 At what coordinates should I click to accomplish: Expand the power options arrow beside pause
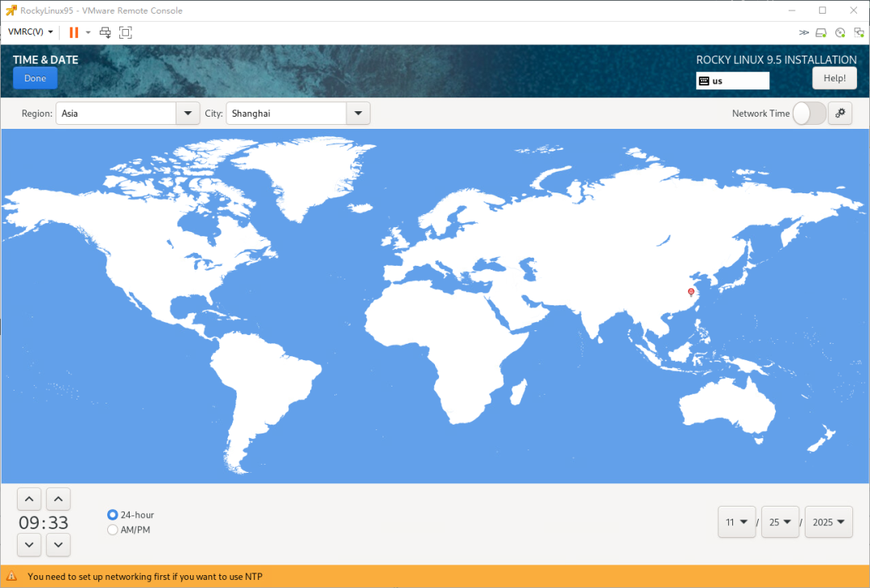(88, 32)
